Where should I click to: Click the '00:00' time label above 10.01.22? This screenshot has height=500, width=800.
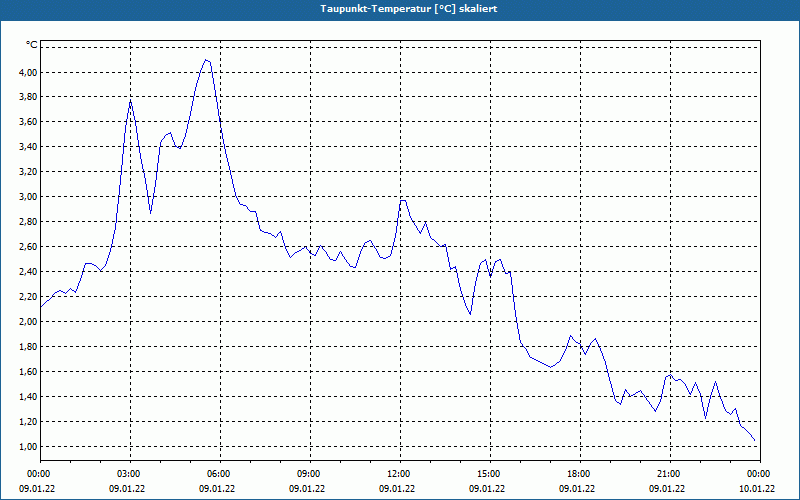(757, 474)
